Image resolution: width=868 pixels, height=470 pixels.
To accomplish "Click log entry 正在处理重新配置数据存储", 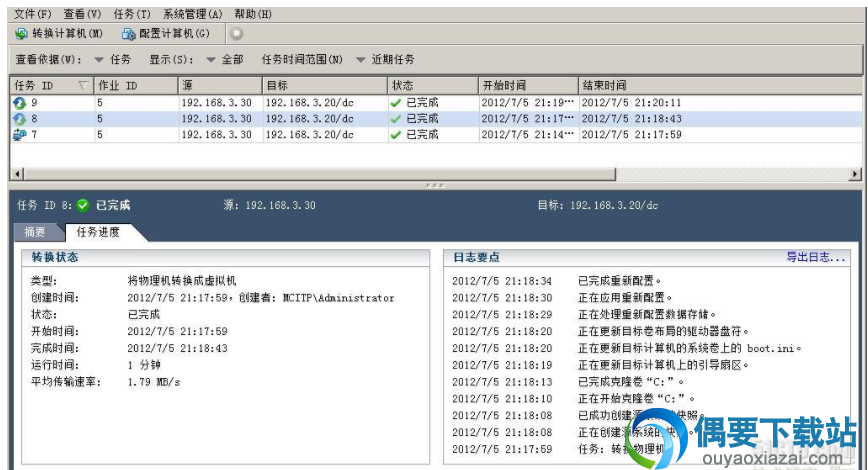I will coord(647,314).
